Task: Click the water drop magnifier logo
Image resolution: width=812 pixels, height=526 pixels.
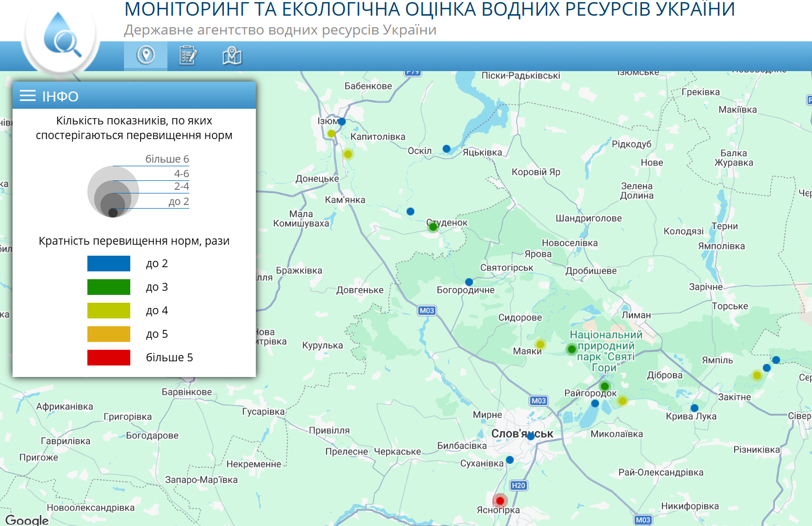Action: [61, 35]
